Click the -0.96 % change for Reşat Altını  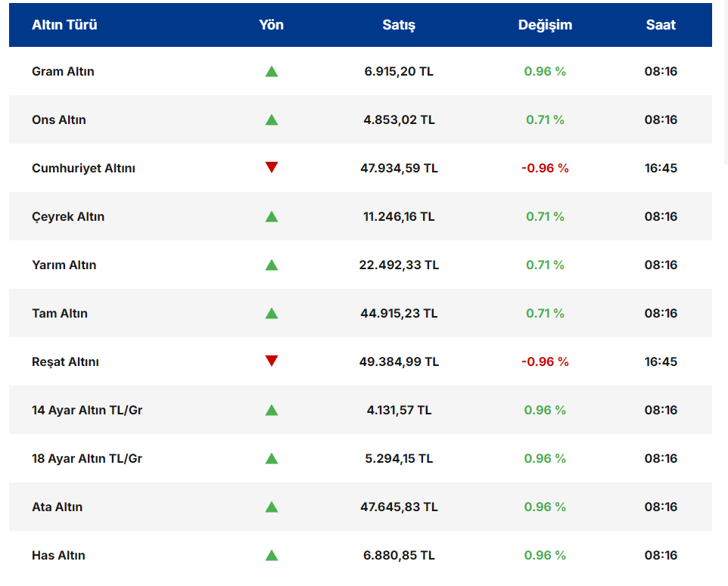(x=545, y=362)
